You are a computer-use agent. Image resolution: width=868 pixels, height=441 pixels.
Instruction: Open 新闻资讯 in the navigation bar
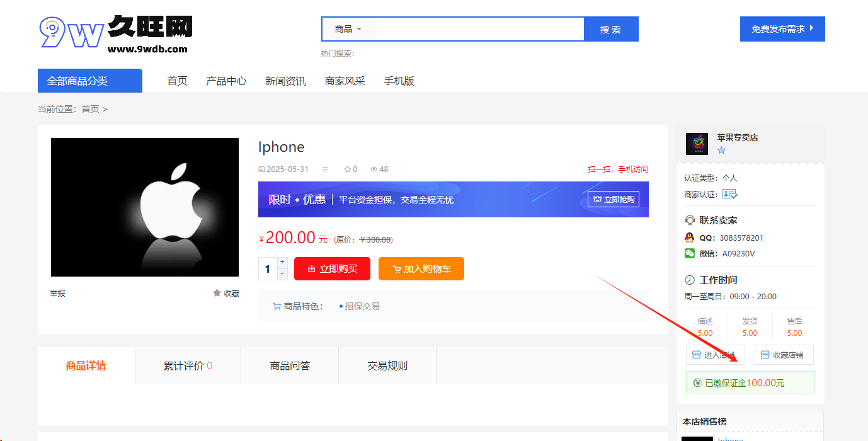click(x=285, y=81)
